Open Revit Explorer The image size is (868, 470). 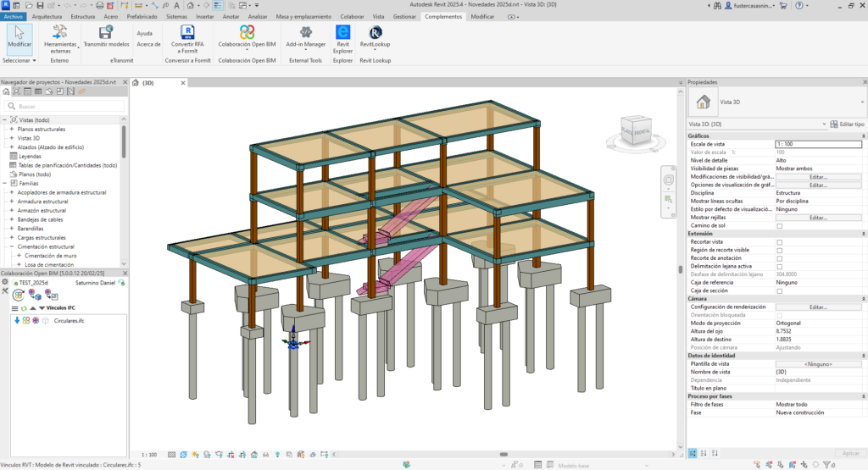pos(343,32)
